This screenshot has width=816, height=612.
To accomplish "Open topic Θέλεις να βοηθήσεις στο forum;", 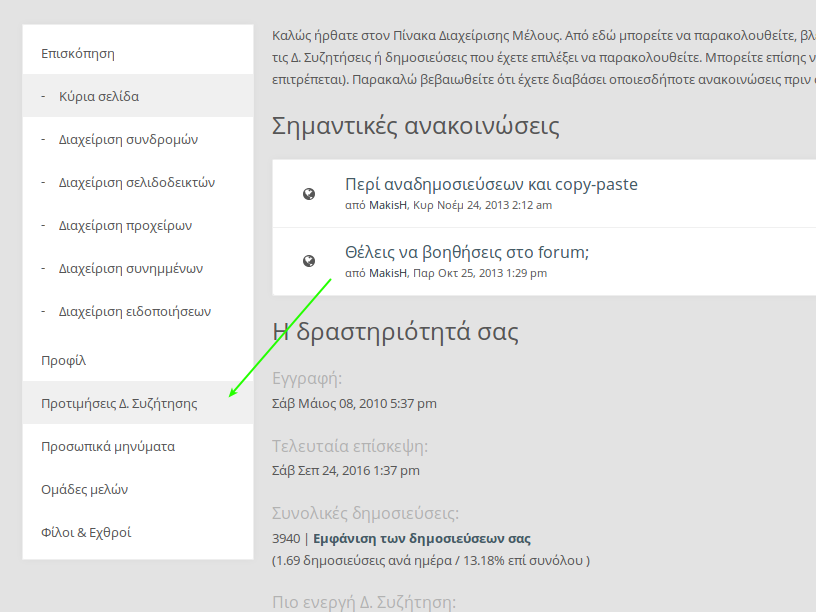I will point(467,252).
